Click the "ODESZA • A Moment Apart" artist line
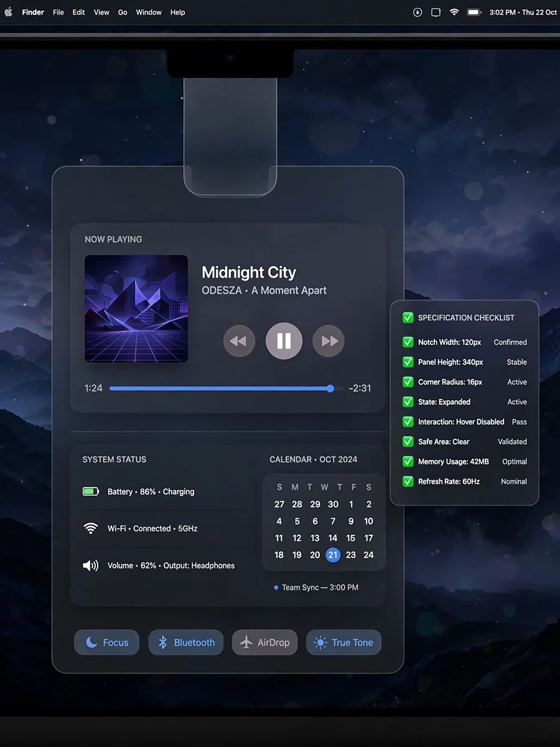Image resolution: width=560 pixels, height=747 pixels. pos(264,290)
